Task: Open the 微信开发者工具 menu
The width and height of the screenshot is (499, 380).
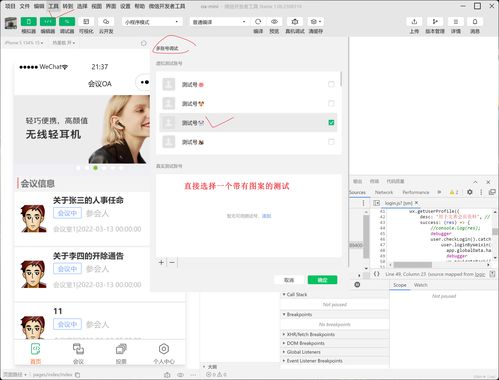Action: click(x=167, y=6)
